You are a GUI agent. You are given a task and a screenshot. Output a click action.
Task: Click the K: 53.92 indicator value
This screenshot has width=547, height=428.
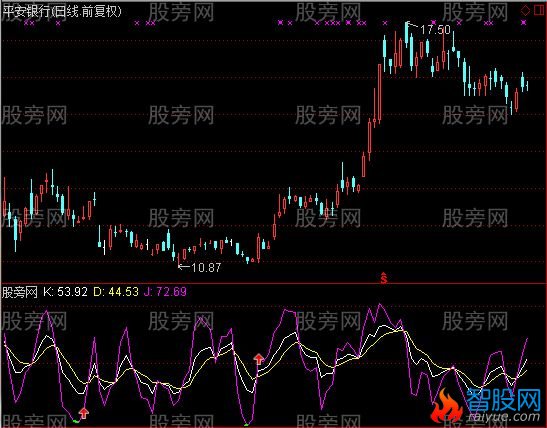[65, 292]
